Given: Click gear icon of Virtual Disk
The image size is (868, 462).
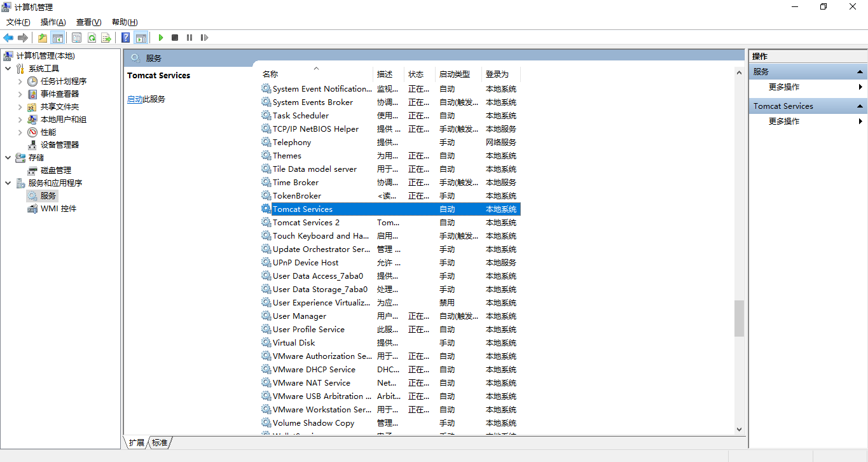Looking at the screenshot, I should click(266, 342).
